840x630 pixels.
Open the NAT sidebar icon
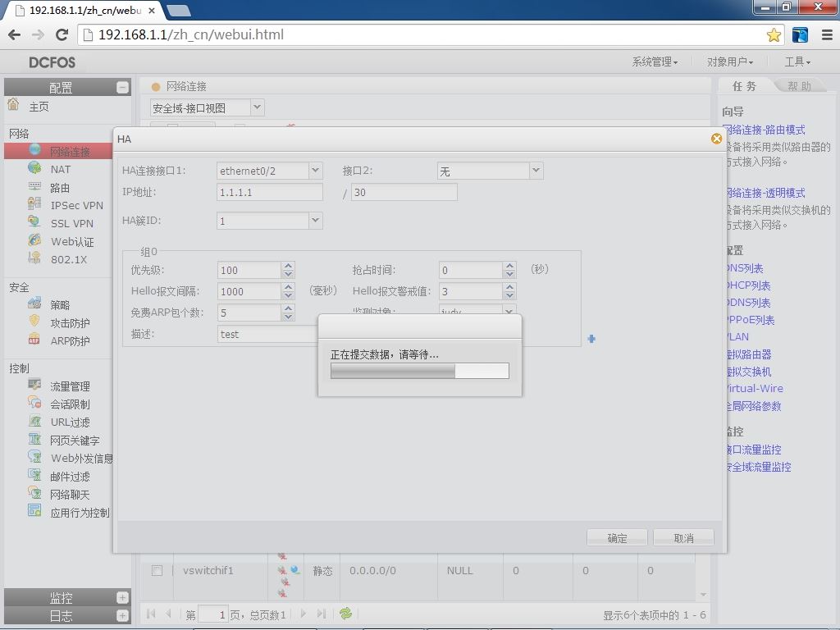(34, 168)
